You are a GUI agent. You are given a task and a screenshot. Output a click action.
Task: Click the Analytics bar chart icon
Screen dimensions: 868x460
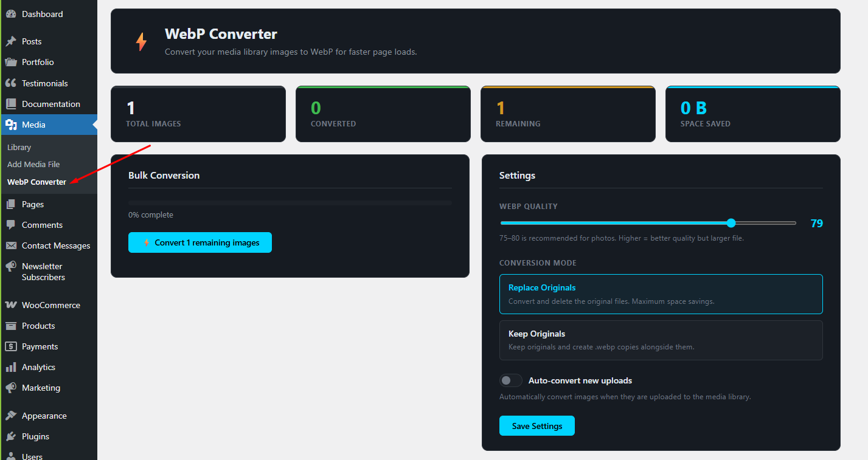click(11, 367)
